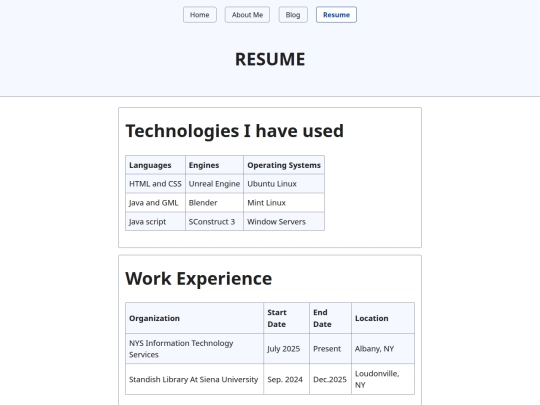This screenshot has height=405, width=540.
Task: Select the 'Java and GML' cell
Action: (155, 202)
